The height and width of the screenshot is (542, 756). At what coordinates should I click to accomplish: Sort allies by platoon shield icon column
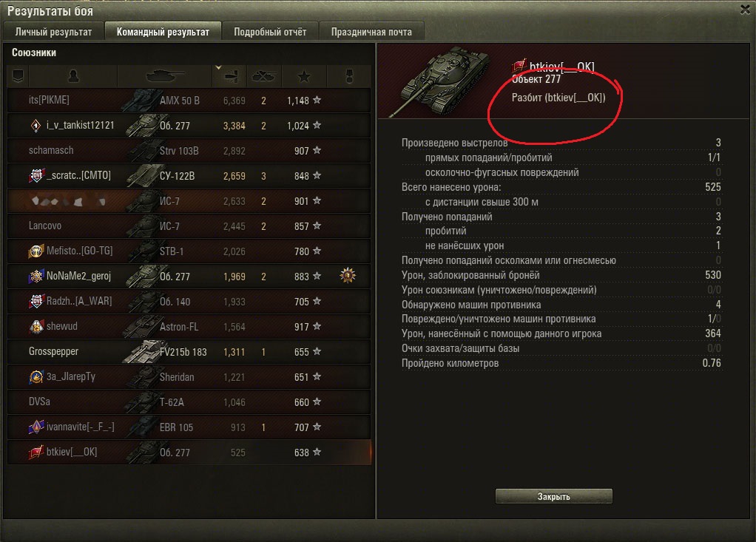[18, 76]
